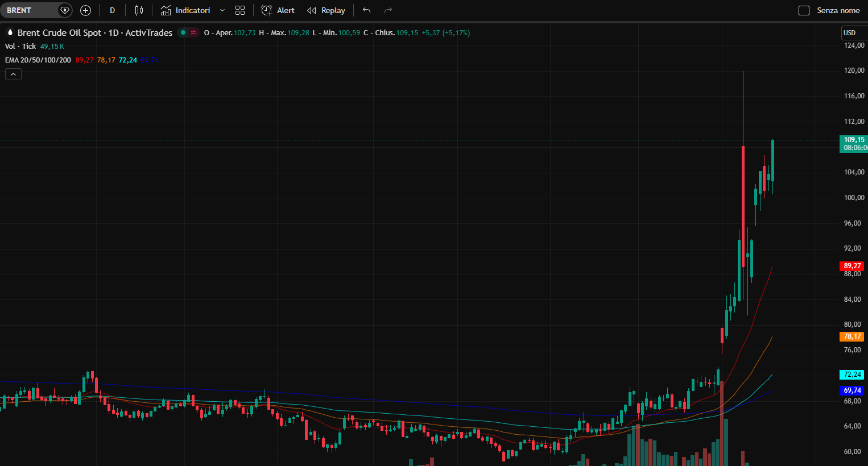
Task: Click the orange 78,17 EMA label on price axis
Action: coord(852,336)
